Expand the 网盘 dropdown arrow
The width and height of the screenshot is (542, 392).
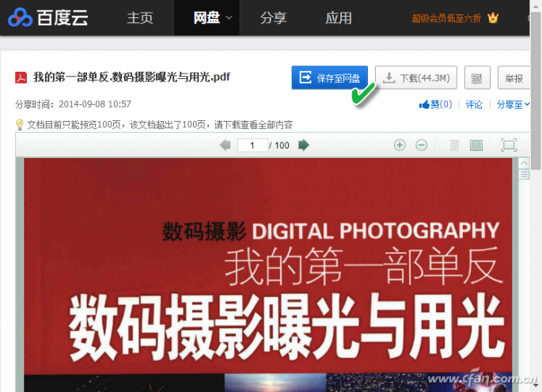coord(229,17)
